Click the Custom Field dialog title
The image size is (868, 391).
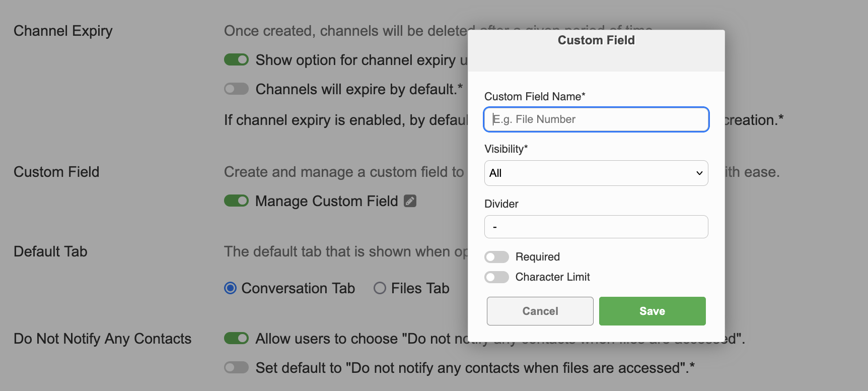click(596, 40)
